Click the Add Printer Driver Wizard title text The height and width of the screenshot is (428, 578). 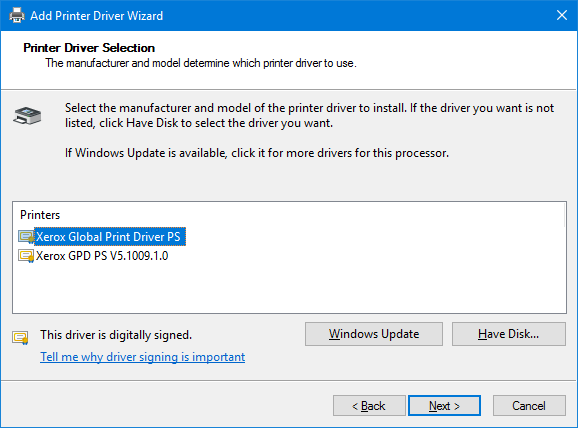(97, 15)
